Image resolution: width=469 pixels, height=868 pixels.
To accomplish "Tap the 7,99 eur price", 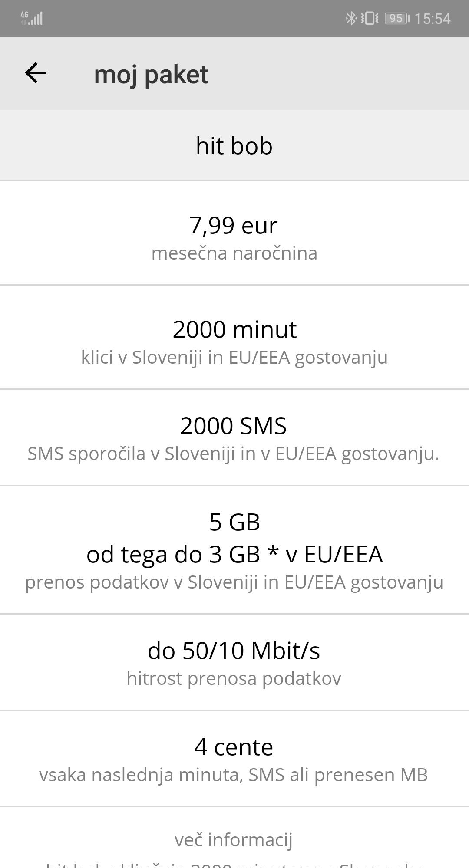I will point(234,225).
